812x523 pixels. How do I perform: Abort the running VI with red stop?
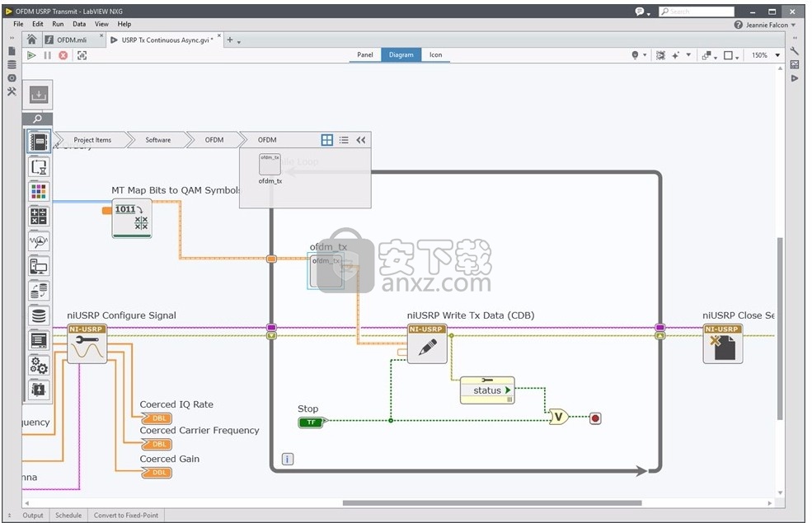click(63, 55)
